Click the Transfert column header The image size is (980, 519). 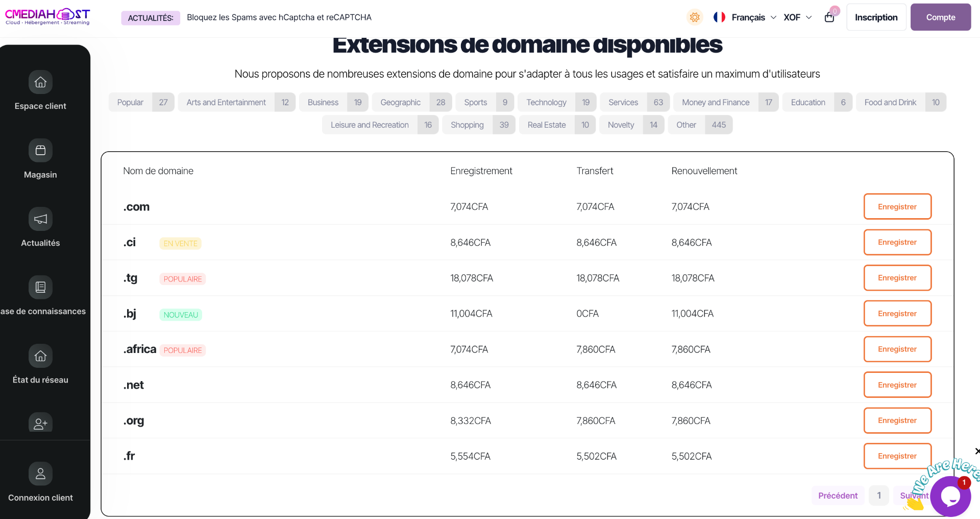[x=595, y=171]
